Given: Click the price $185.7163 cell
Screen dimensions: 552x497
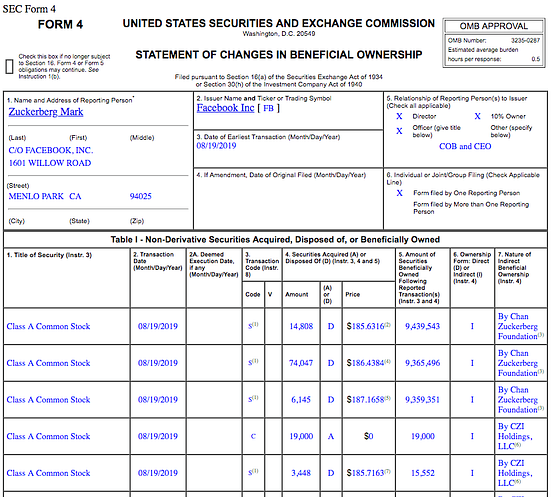Looking at the screenshot, I should click(x=369, y=473).
